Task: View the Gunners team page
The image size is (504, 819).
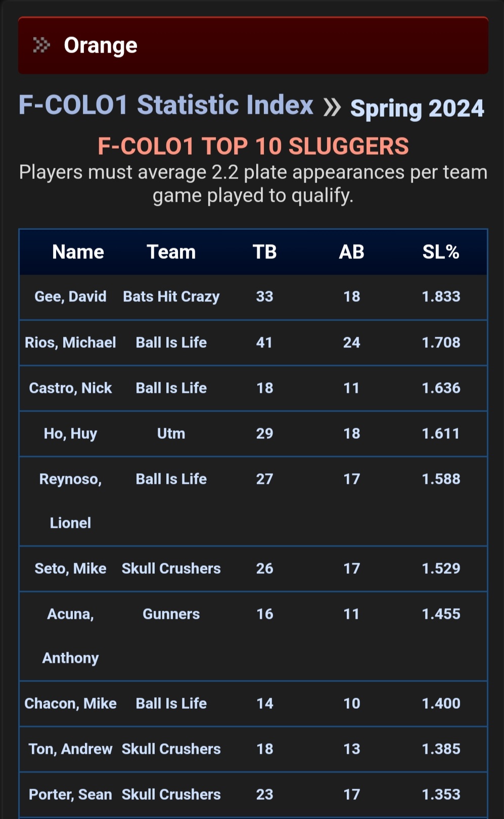Action: click(171, 614)
